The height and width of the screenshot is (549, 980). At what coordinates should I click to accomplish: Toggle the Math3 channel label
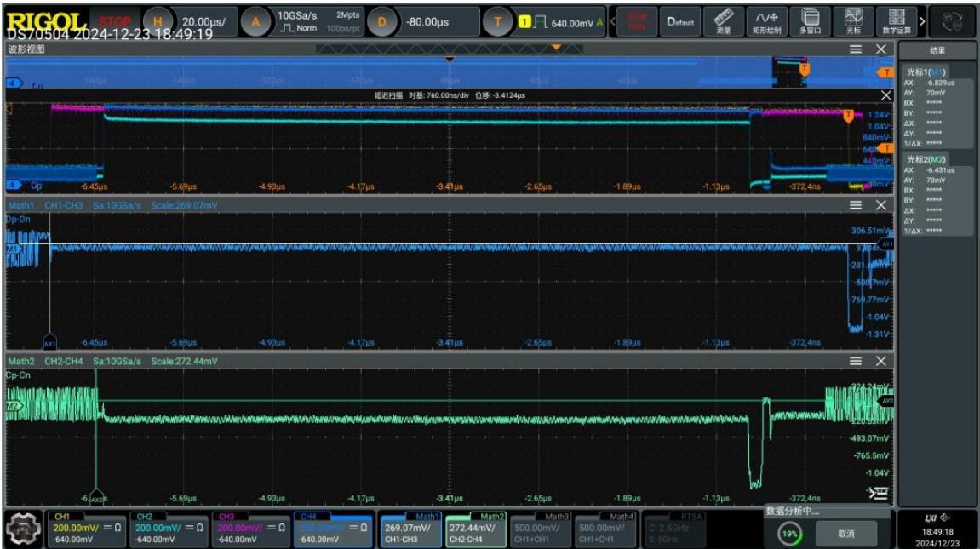tap(539, 529)
